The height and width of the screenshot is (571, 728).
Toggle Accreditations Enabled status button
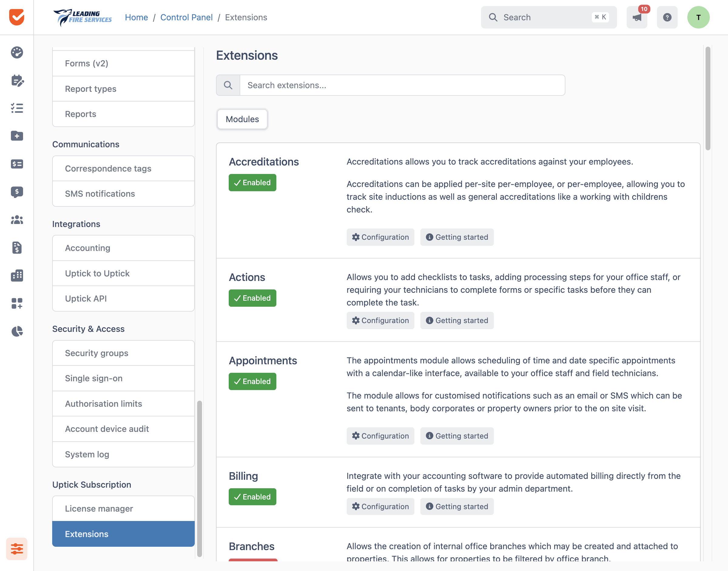pos(252,182)
